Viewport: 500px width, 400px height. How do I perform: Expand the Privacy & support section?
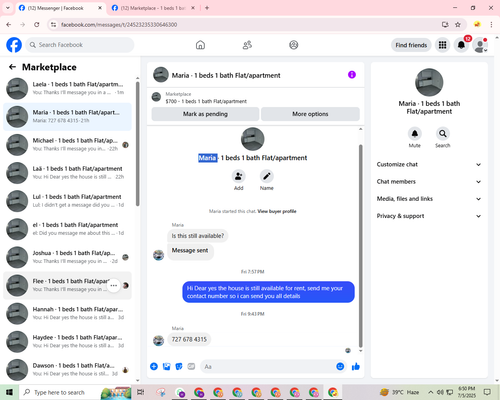(x=429, y=216)
